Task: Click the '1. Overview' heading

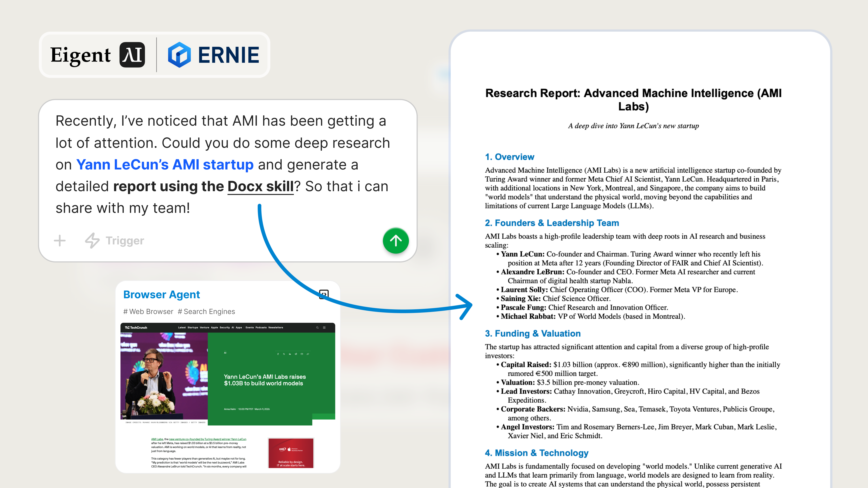Action: 509,157
